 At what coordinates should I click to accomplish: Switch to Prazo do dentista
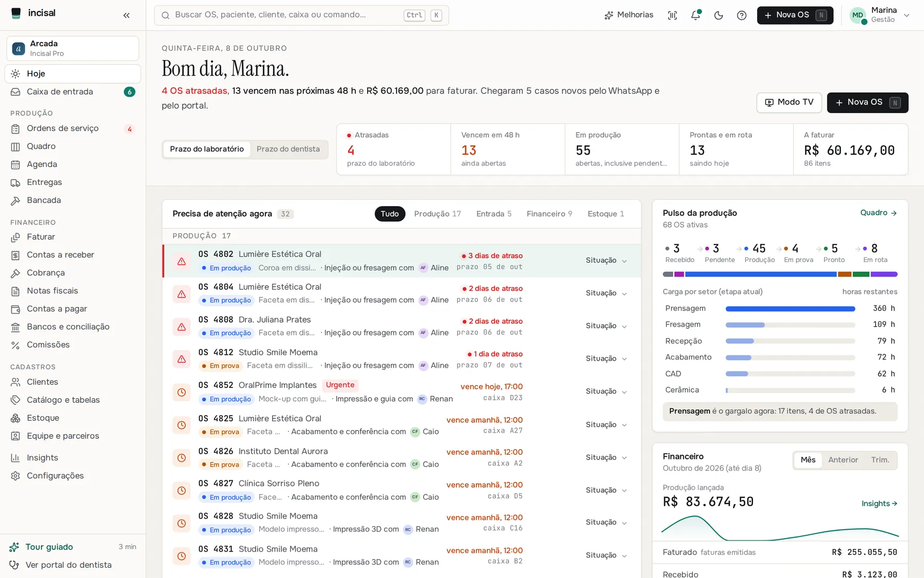[288, 149]
